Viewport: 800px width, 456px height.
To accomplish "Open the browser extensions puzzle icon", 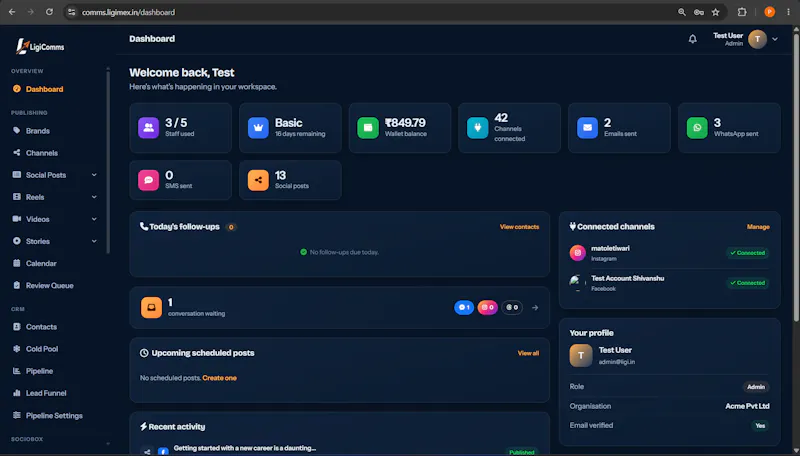I will 742,12.
